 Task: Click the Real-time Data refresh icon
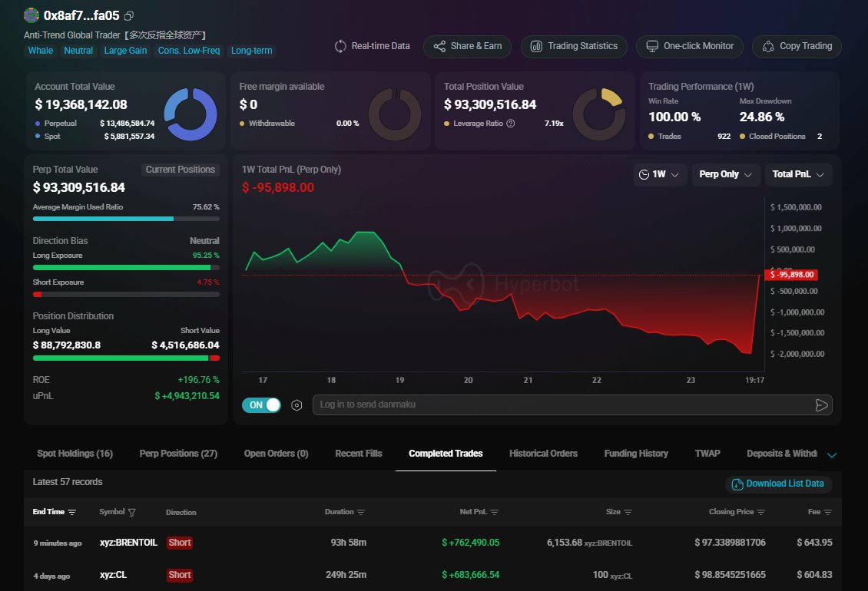click(340, 47)
